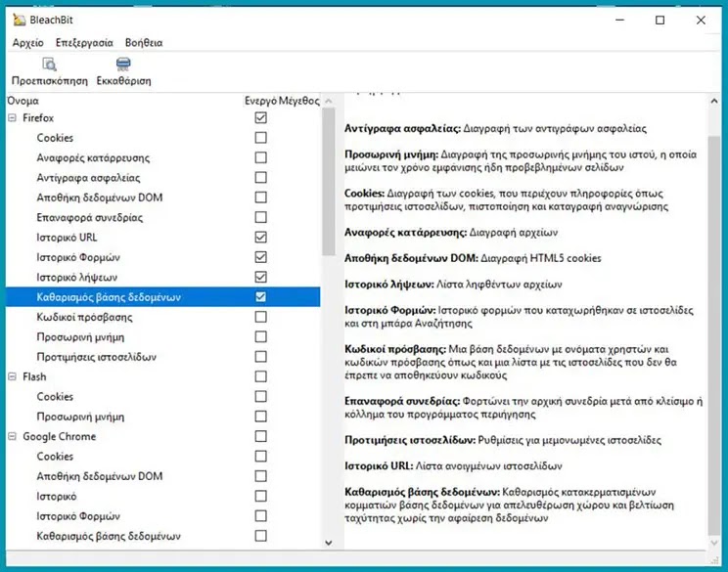This screenshot has height=572, width=728.
Task: Enable Firefox Cookies checkbox
Action: [261, 138]
